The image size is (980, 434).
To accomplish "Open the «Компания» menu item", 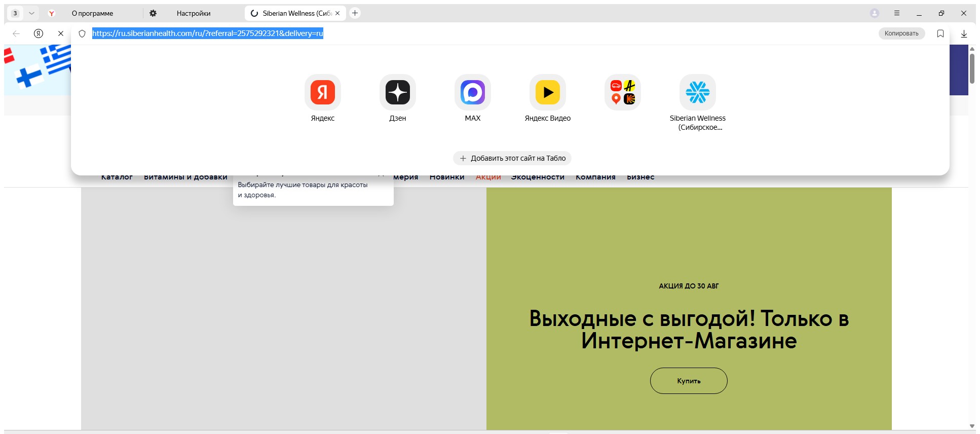I will [595, 177].
